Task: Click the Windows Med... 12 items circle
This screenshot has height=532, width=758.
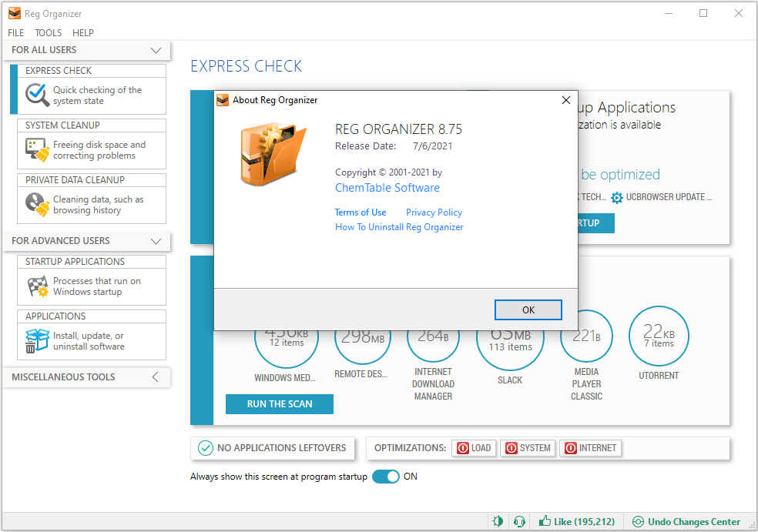Action: 287,349
